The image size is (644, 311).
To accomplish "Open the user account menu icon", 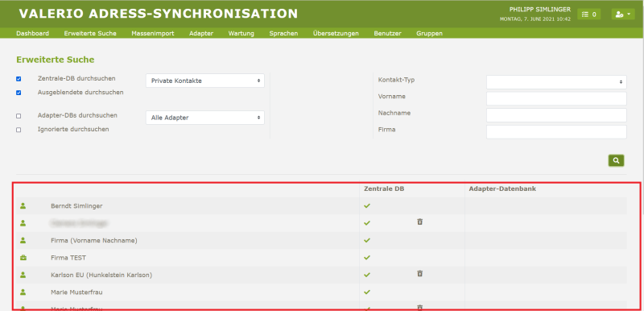I will (x=623, y=15).
